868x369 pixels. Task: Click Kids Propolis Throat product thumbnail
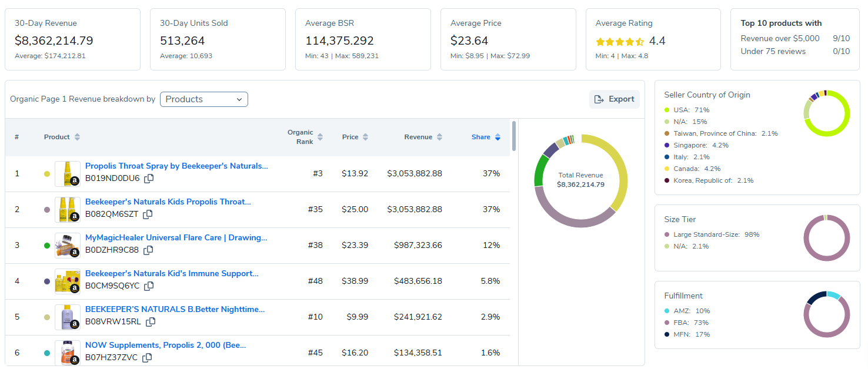68,210
